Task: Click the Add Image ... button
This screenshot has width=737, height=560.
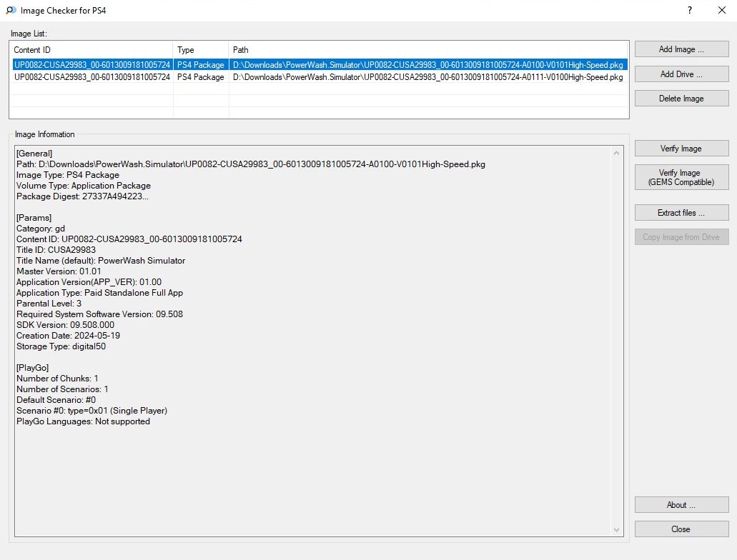Action: 681,49
